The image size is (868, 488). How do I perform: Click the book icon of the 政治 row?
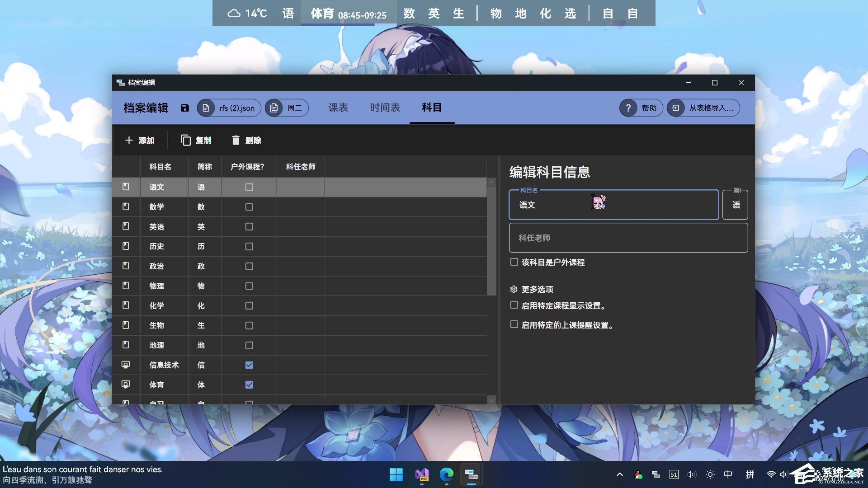pyautogui.click(x=126, y=266)
